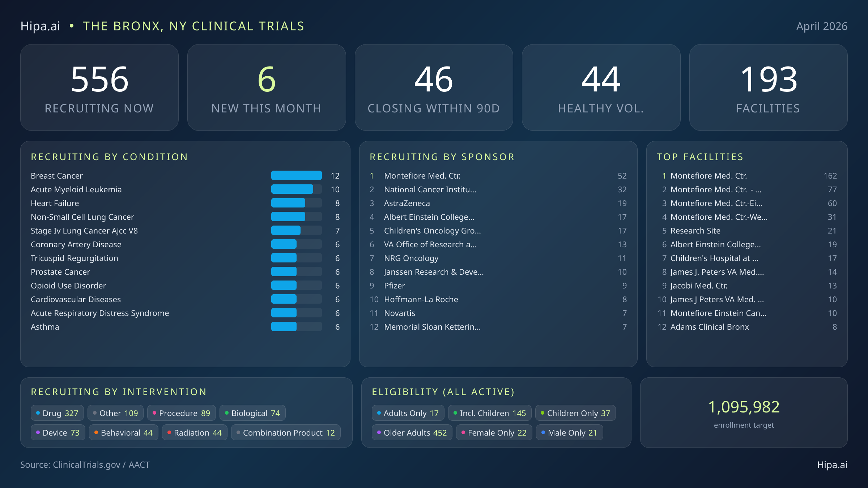Select Cardiovascular Diseases label
Screen dimensions: 868x488
(76, 299)
